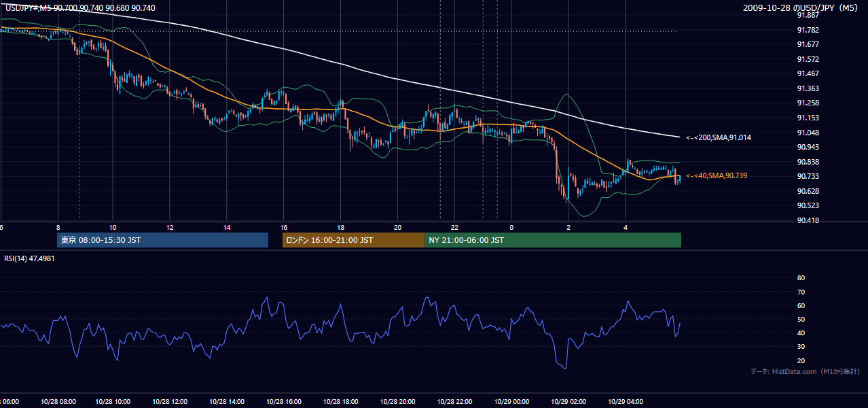Click price axis label 91.363

click(x=808, y=88)
